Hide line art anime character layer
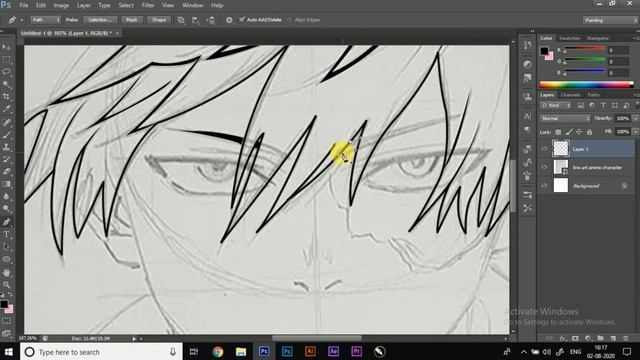640x360 pixels. pyautogui.click(x=544, y=167)
